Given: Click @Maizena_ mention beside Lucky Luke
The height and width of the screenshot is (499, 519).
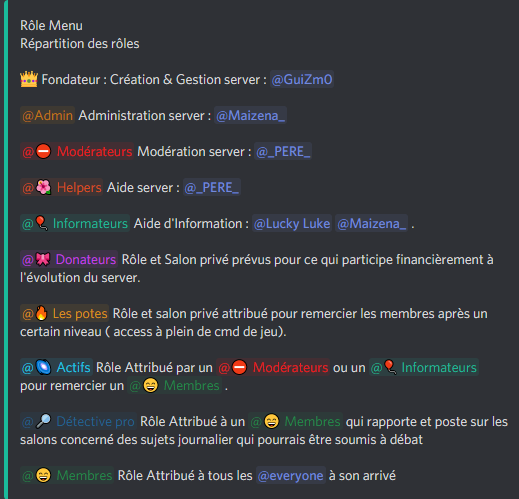Looking at the screenshot, I should tap(372, 223).
